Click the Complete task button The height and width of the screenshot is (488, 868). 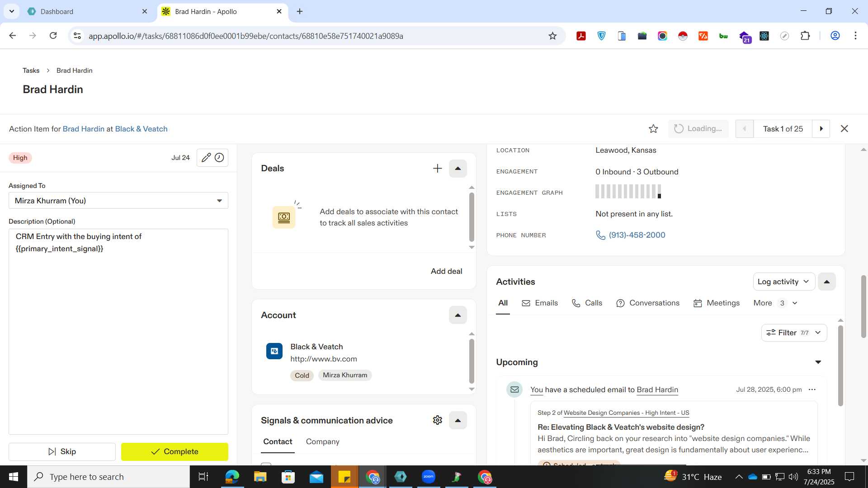tap(175, 452)
